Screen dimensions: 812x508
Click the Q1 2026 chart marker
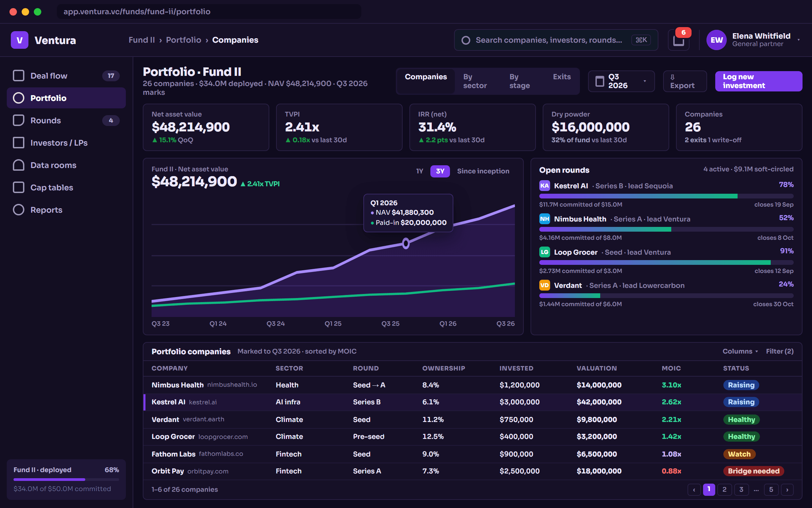(x=406, y=243)
